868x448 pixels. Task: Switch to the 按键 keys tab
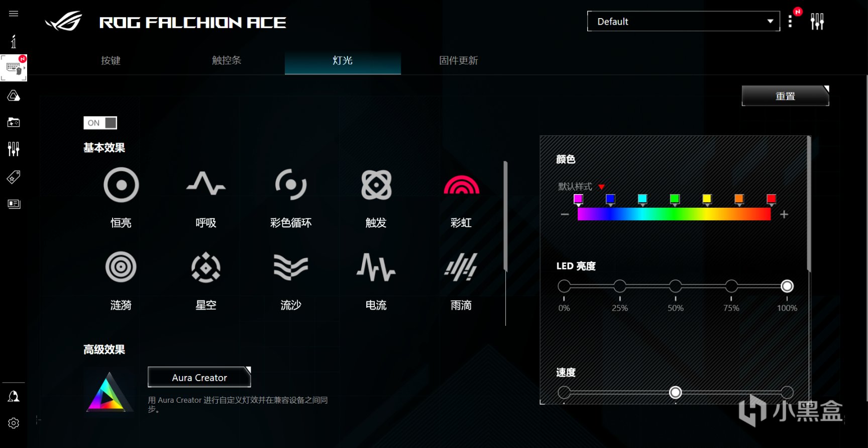(111, 60)
